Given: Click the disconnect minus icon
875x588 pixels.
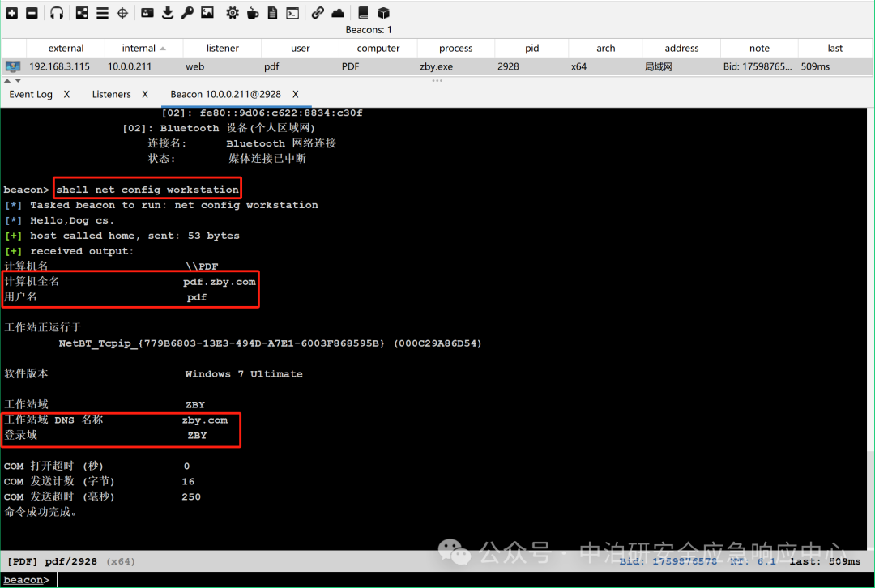Looking at the screenshot, I should (32, 12).
